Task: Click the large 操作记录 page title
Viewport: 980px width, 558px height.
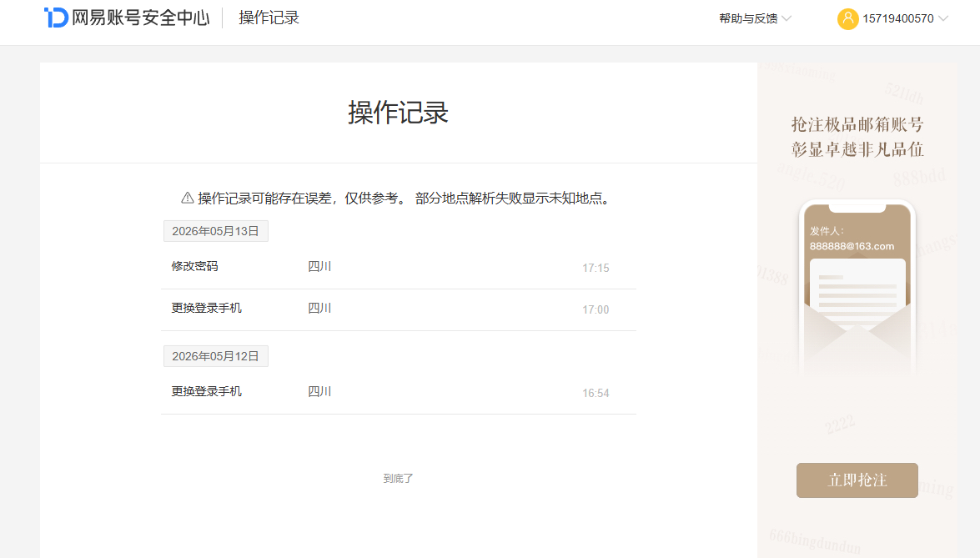Action: tap(398, 113)
